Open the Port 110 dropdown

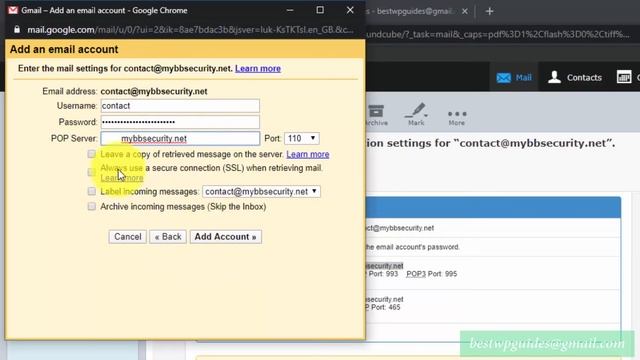302,138
